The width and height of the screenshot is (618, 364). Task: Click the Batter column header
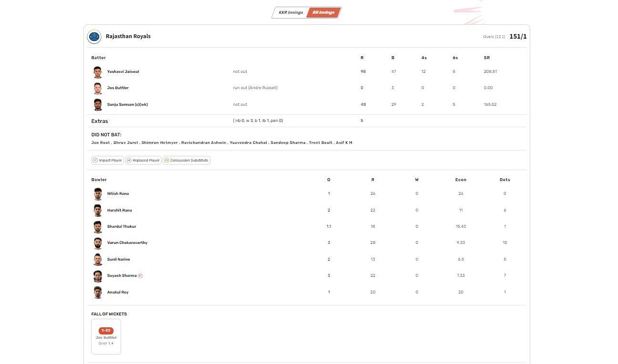click(99, 58)
